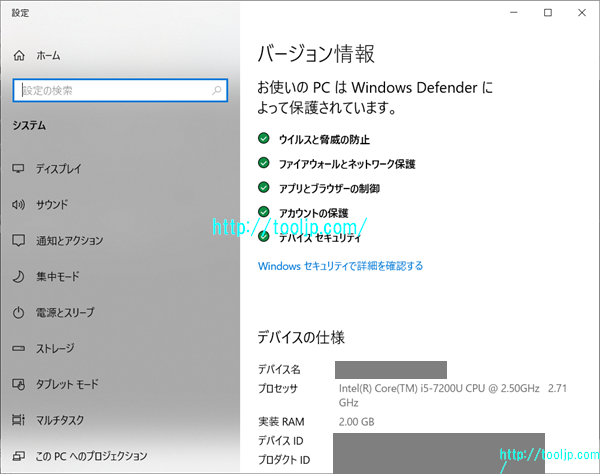Screen dimensions: 600x474
Task: Click the デバイス ID label
Action: coord(280,441)
